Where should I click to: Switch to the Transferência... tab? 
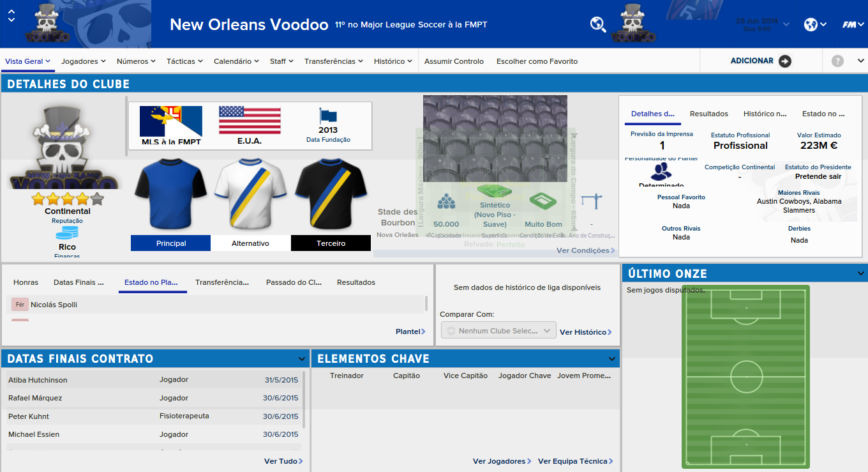point(222,282)
